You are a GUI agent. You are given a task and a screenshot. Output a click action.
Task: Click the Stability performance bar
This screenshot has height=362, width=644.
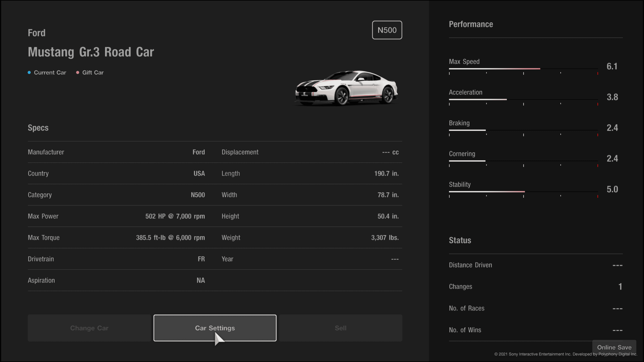(x=523, y=192)
